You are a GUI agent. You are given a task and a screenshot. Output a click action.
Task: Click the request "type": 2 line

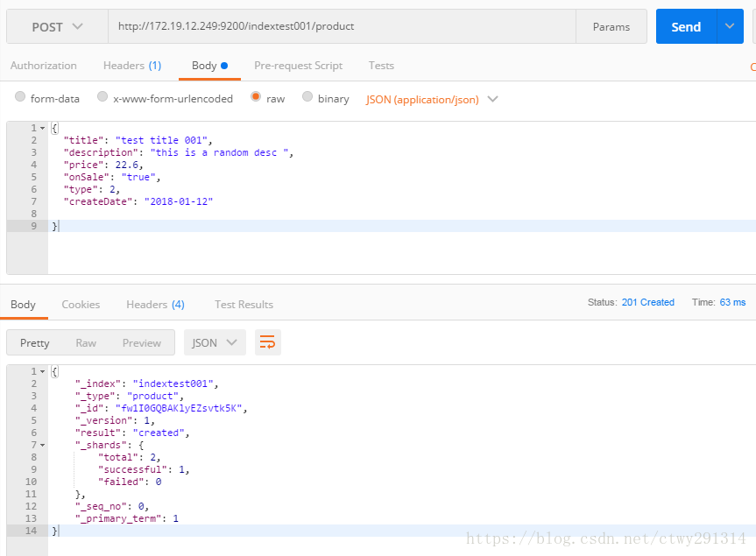pyautogui.click(x=92, y=189)
